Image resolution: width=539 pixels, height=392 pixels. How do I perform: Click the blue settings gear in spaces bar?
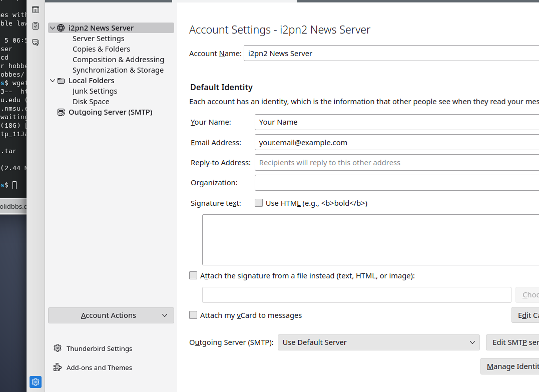pos(36,381)
